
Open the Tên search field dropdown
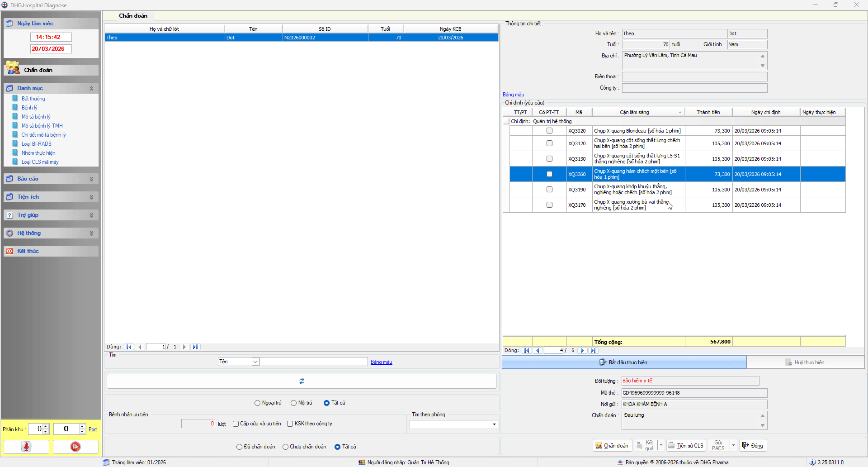coord(255,362)
